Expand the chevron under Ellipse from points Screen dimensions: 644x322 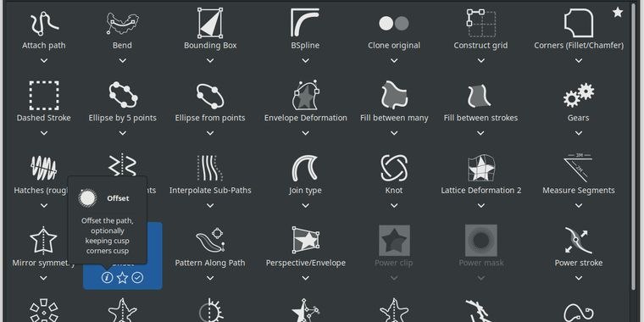tap(210, 133)
